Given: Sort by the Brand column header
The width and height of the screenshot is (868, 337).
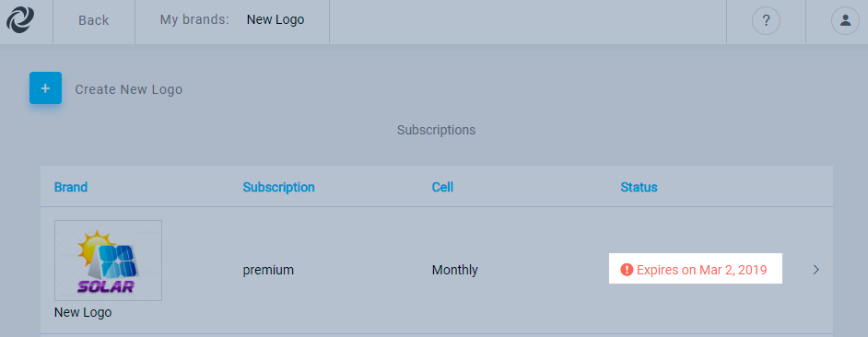Looking at the screenshot, I should pyautogui.click(x=71, y=187).
